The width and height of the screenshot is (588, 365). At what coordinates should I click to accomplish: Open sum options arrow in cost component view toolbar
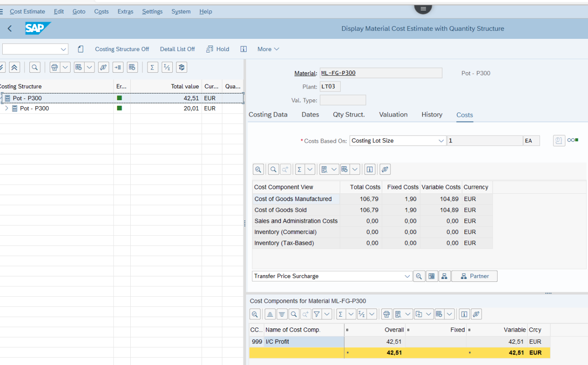click(x=310, y=169)
